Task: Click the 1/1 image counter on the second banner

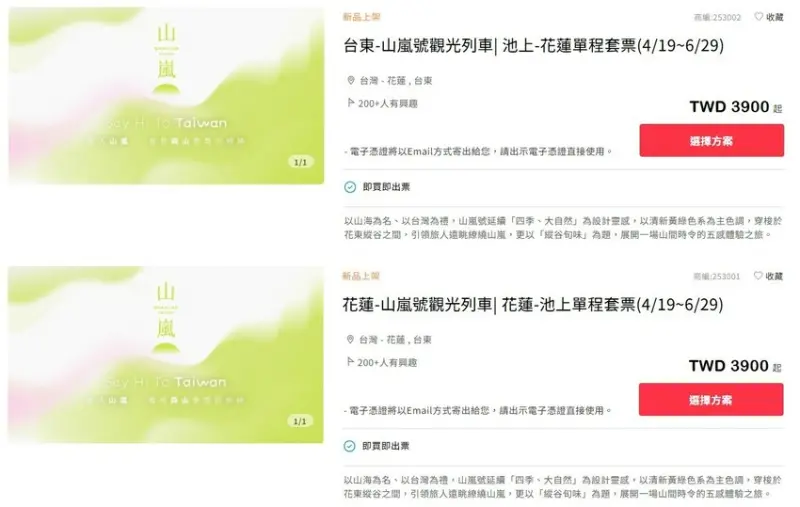Action: coord(300,421)
